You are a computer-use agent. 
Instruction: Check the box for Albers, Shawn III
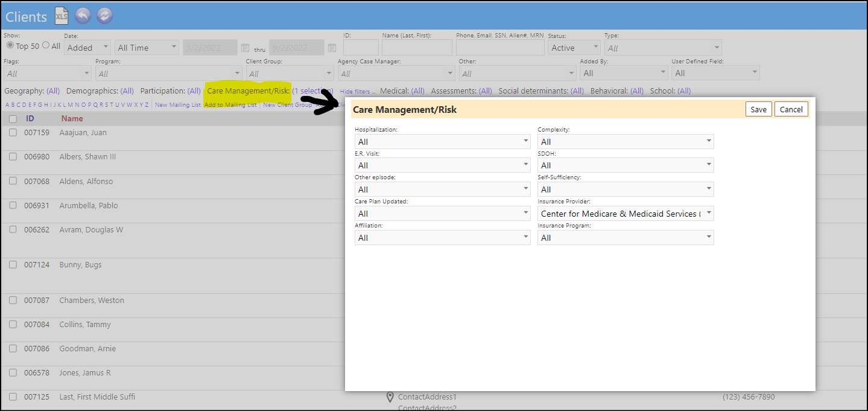click(13, 157)
